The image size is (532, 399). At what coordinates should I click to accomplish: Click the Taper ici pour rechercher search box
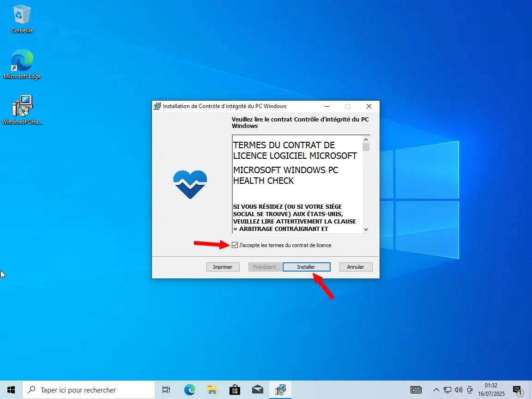(x=89, y=390)
